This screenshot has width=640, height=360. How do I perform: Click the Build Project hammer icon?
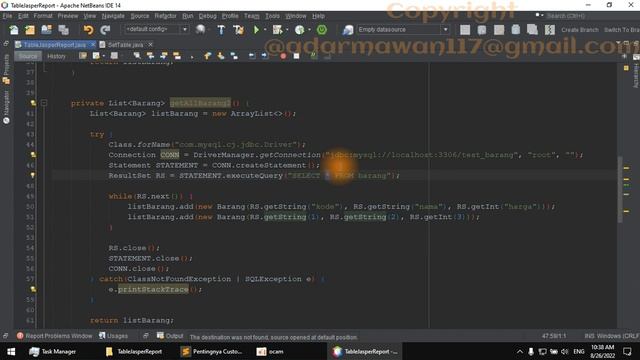point(221,30)
